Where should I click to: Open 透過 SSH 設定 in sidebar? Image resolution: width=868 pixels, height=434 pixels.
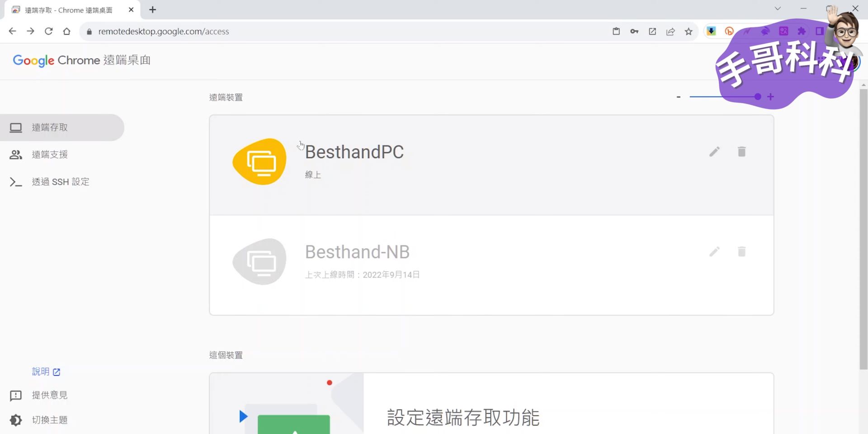pos(60,182)
